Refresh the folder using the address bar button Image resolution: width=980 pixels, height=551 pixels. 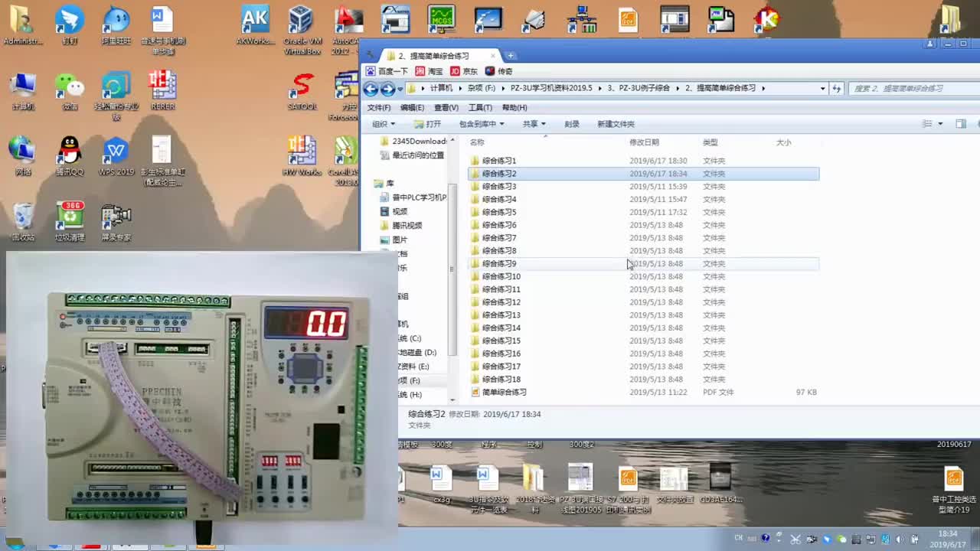click(x=837, y=88)
